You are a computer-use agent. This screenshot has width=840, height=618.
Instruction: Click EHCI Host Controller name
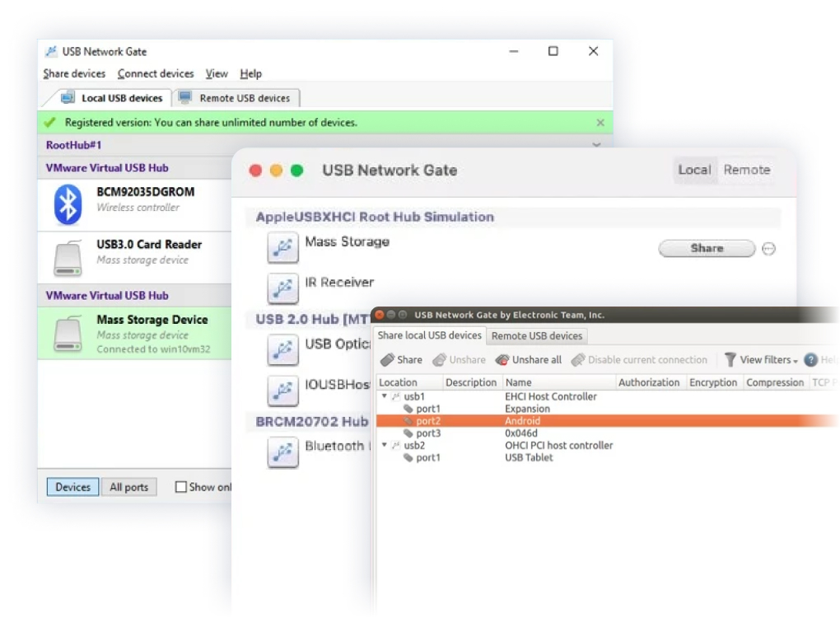pyautogui.click(x=551, y=396)
